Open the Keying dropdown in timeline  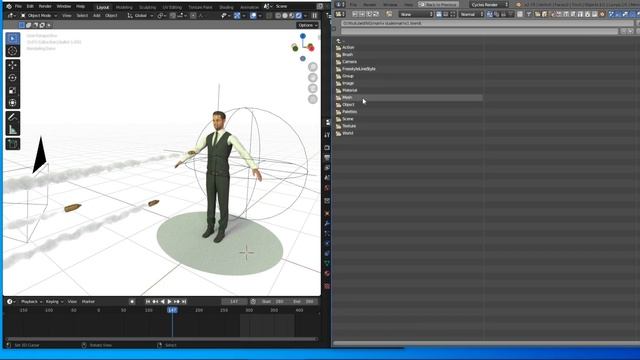tap(54, 302)
